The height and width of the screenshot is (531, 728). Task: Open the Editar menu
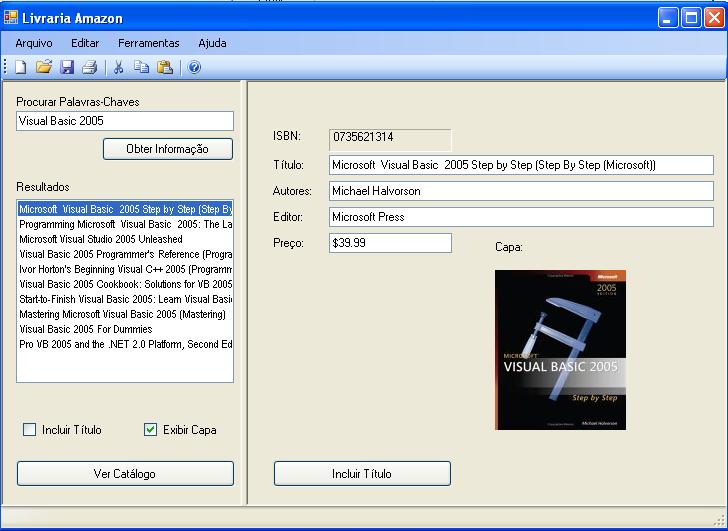pos(85,43)
